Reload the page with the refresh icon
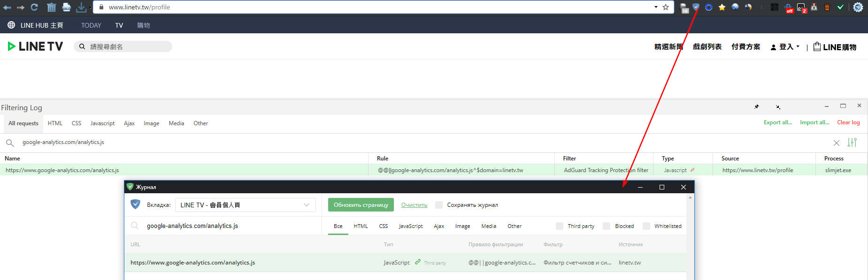 click(34, 7)
